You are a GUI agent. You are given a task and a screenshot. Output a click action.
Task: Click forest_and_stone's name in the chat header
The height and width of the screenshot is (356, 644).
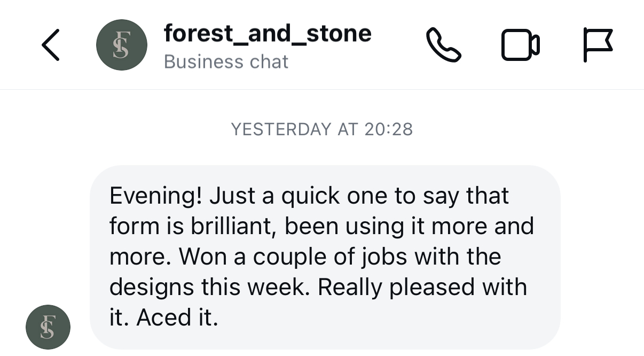tap(268, 33)
